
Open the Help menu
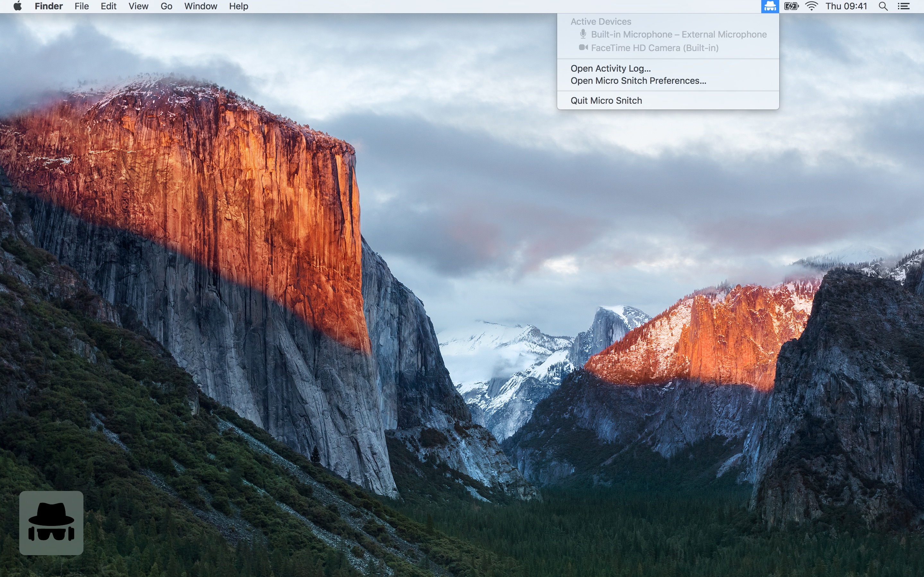[238, 6]
